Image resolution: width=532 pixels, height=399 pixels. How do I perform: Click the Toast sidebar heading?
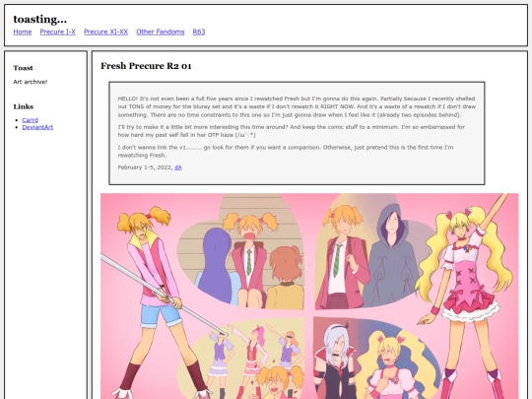[x=23, y=68]
